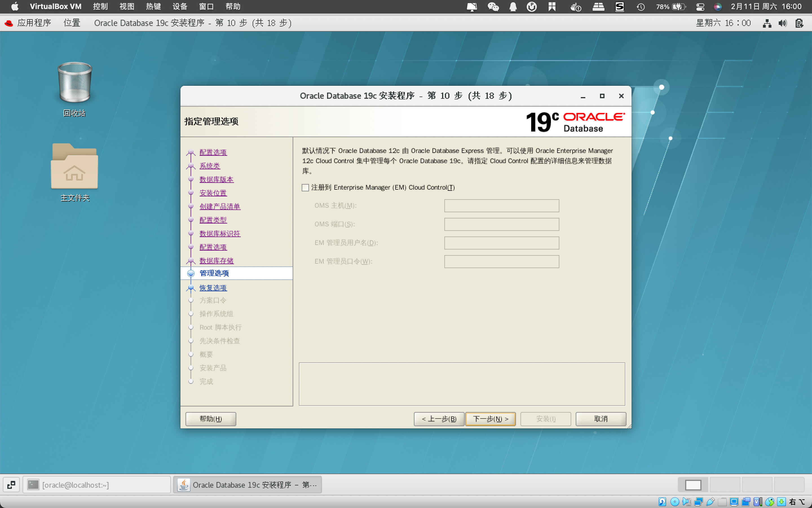812x508 pixels.
Task: Click the guest clock 星期六 16:00
Action: coord(723,23)
